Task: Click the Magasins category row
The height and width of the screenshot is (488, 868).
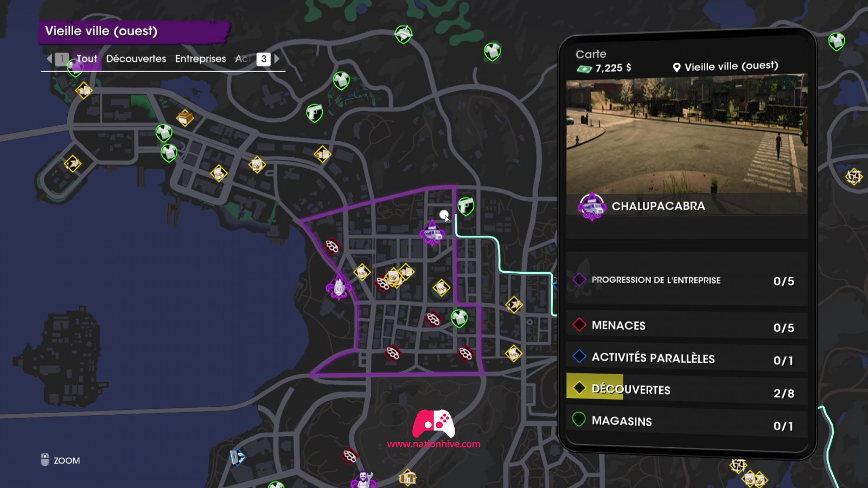Action: (x=687, y=421)
